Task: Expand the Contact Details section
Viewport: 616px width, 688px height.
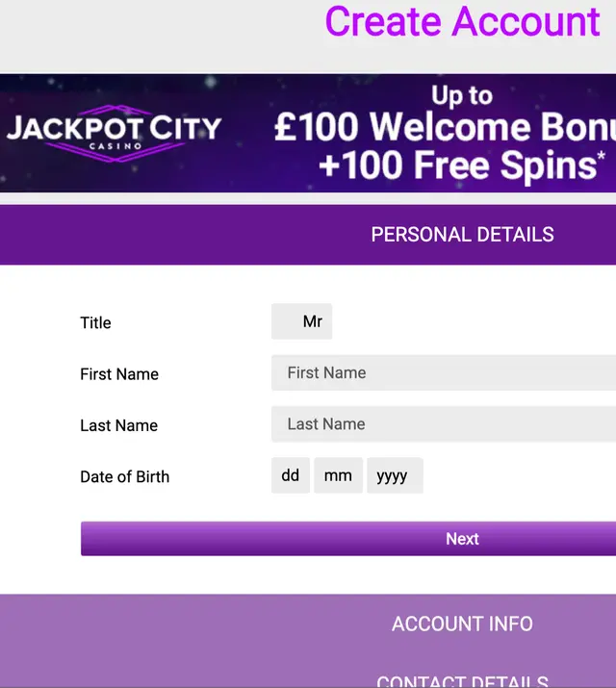Action: tap(462, 679)
